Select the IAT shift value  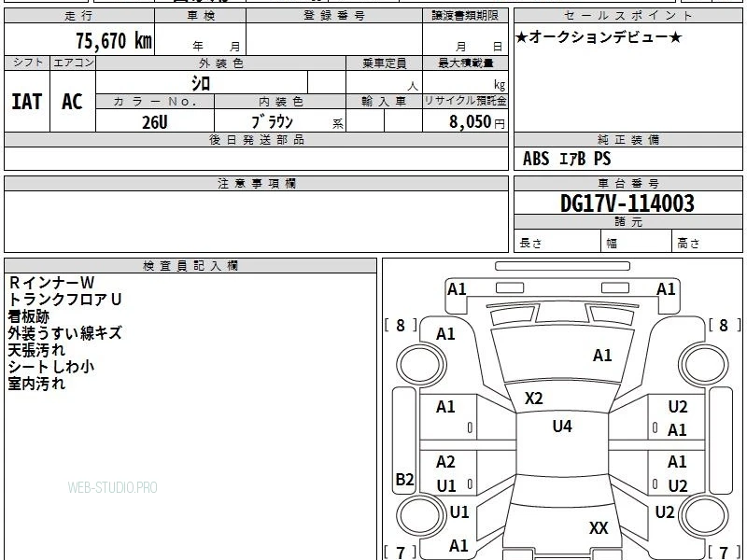tap(27, 102)
